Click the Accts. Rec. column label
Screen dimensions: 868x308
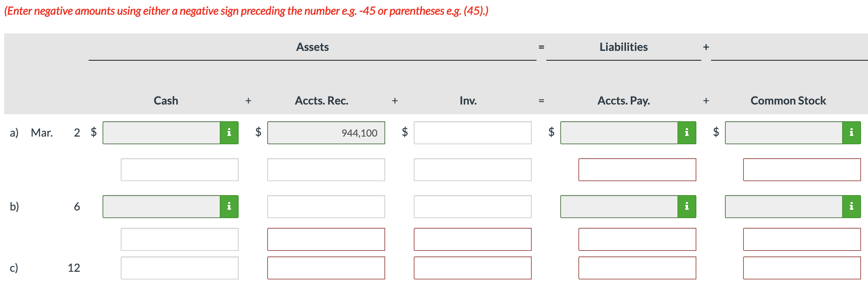(x=322, y=101)
